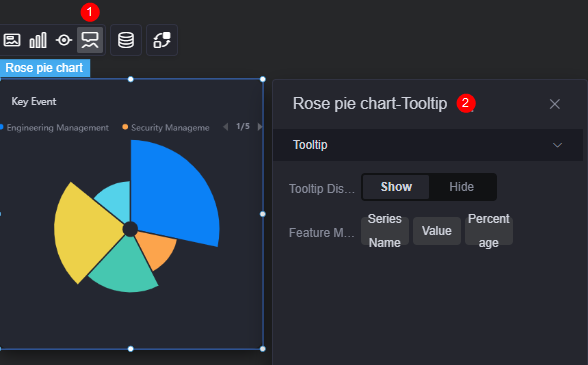Image resolution: width=588 pixels, height=365 pixels.
Task: Toggle the Percentage feature option
Action: (x=489, y=231)
